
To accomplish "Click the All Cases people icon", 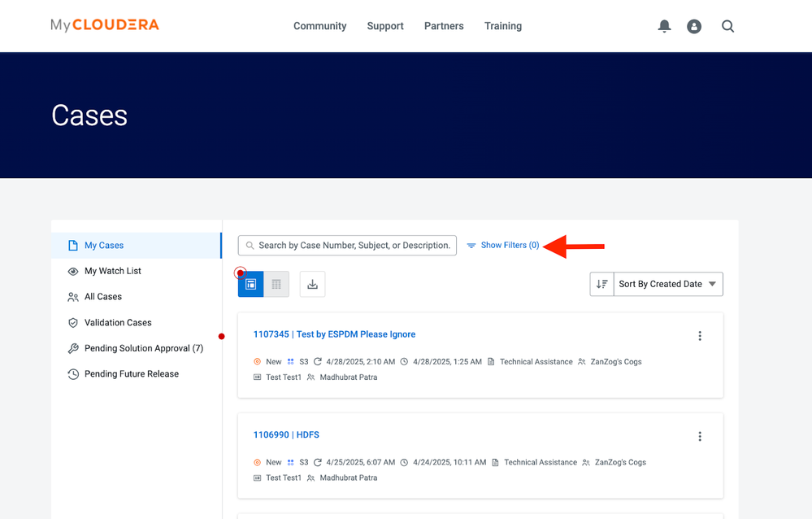I will (73, 297).
